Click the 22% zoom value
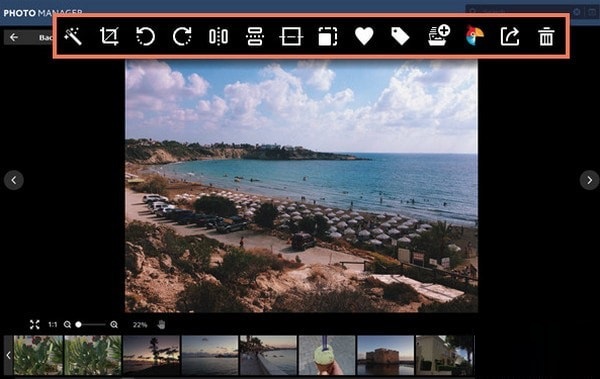Viewport: 600px width, 379px height. pyautogui.click(x=140, y=325)
